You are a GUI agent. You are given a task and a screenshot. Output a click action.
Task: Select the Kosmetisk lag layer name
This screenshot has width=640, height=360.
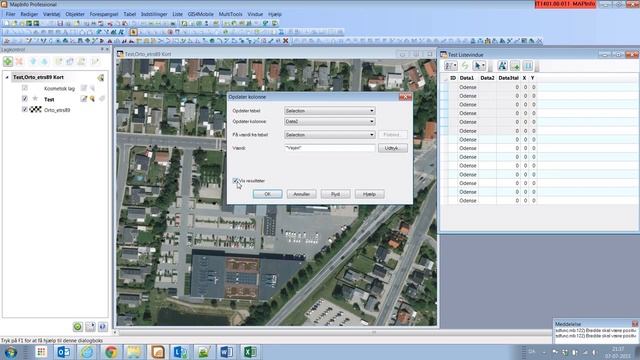tap(60, 88)
